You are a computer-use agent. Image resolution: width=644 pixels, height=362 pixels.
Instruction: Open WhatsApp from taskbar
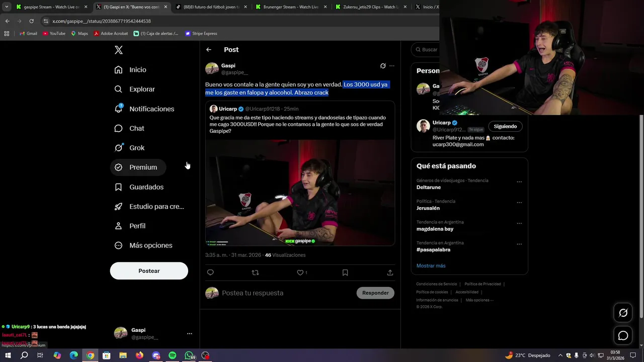(189, 355)
